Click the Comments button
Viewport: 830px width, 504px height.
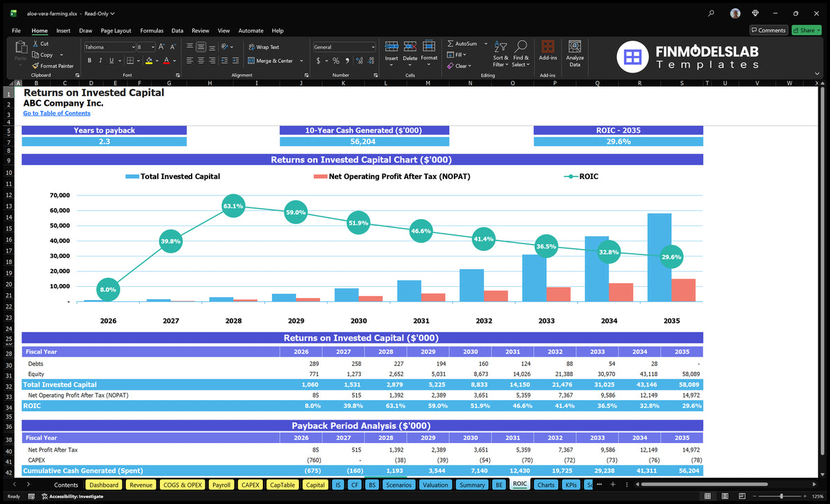pos(768,30)
